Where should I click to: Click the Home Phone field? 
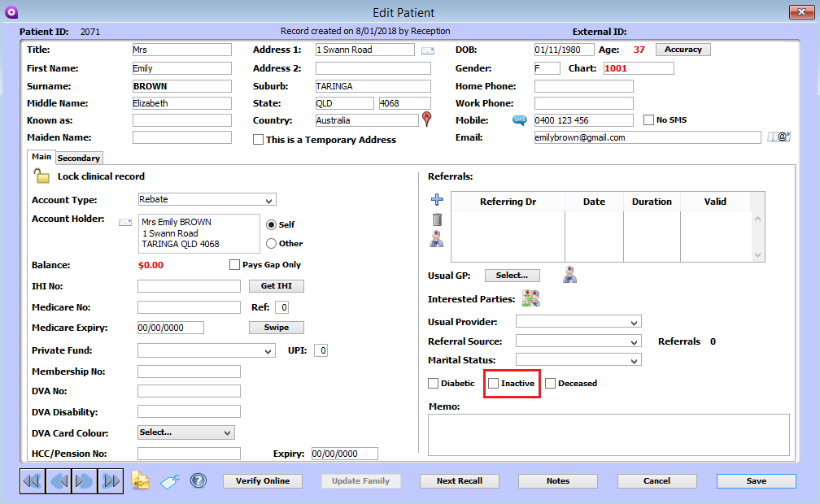tap(583, 86)
